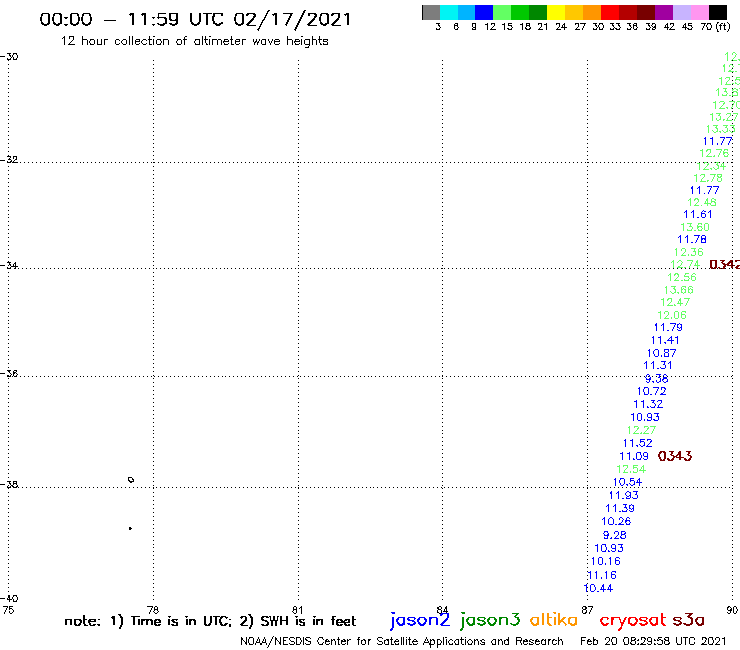Viewport: 740px width, 650px height.
Task: Click the wave height value 11.93
Action: pyautogui.click(x=623, y=495)
